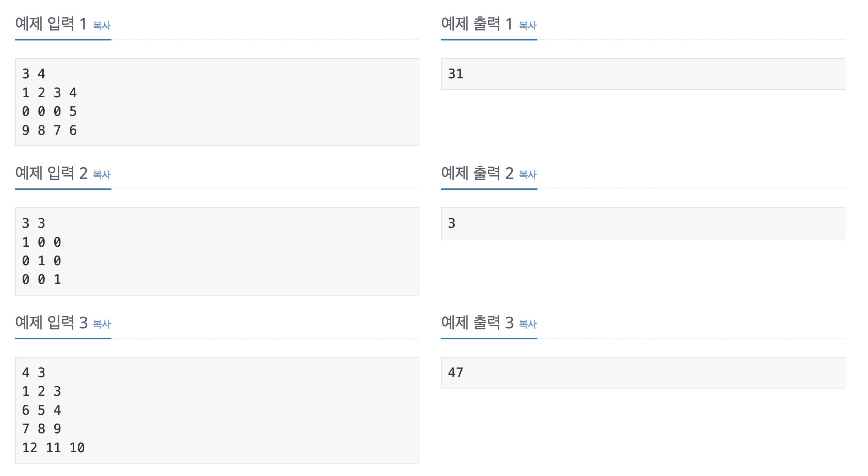Copy sample input 3 using its 복사 link

pyautogui.click(x=102, y=324)
